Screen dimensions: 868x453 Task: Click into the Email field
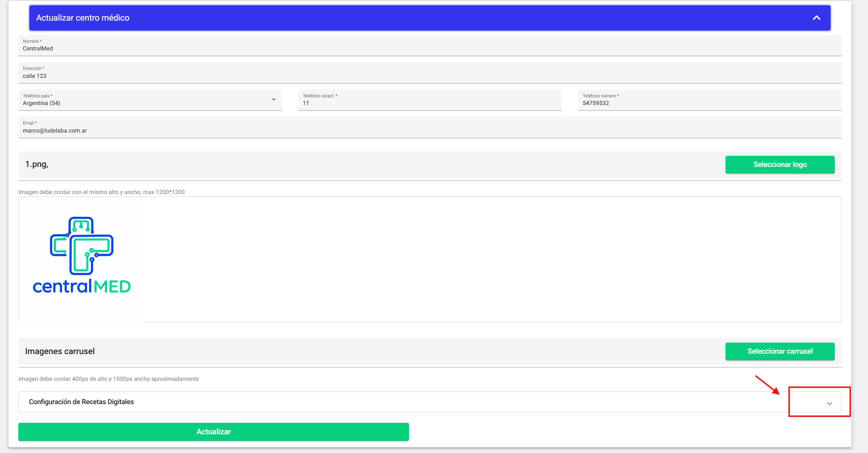430,128
